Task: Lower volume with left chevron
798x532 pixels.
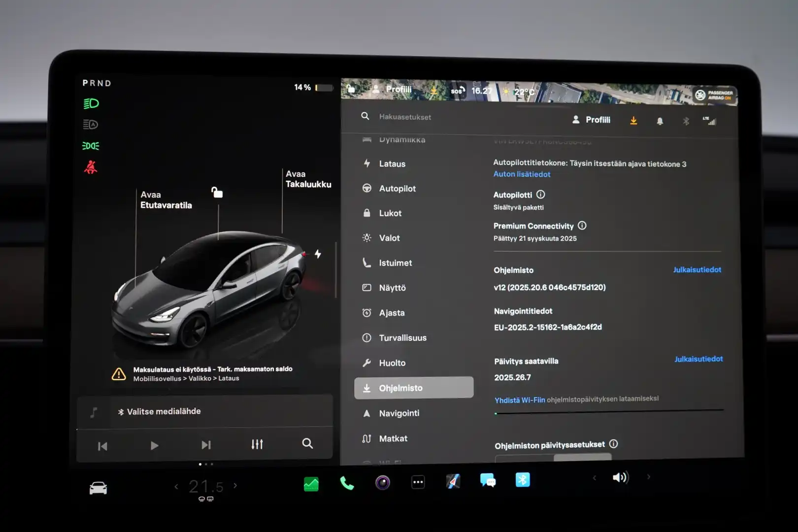Action: 594,477
